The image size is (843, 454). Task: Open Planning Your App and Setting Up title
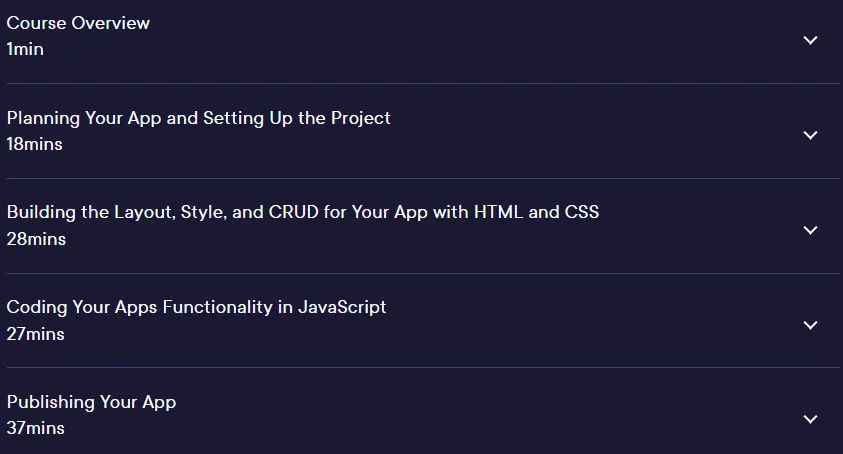click(198, 118)
